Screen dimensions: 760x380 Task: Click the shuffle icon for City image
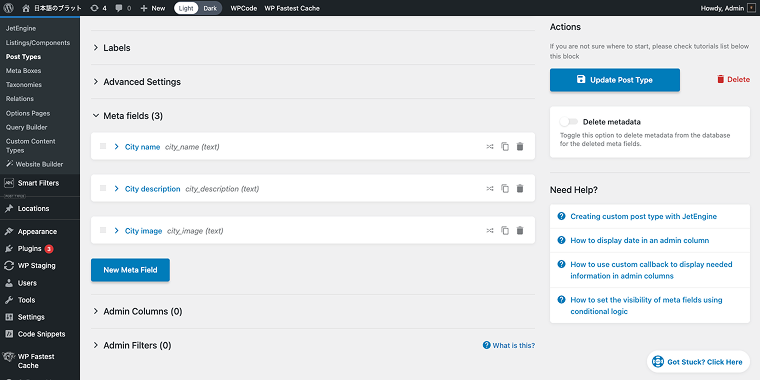[x=490, y=231]
